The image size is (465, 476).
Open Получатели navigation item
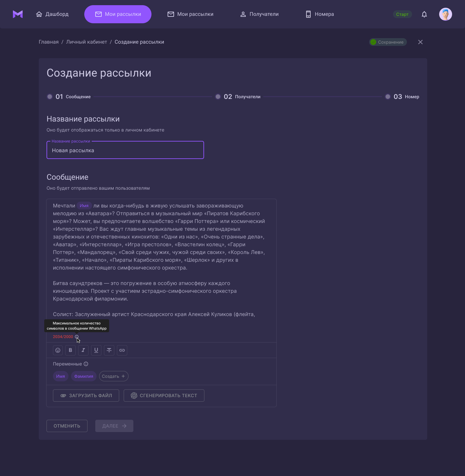coord(259,14)
